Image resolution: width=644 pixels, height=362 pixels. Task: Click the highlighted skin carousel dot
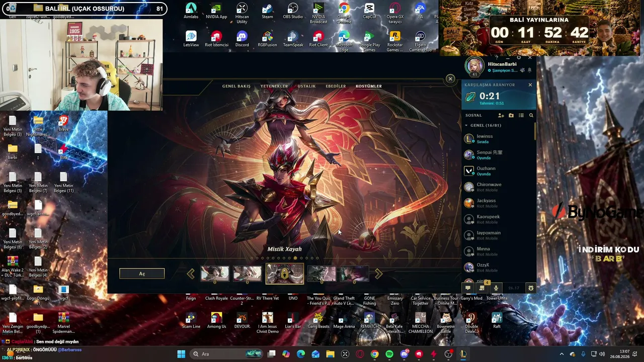tap(295, 258)
